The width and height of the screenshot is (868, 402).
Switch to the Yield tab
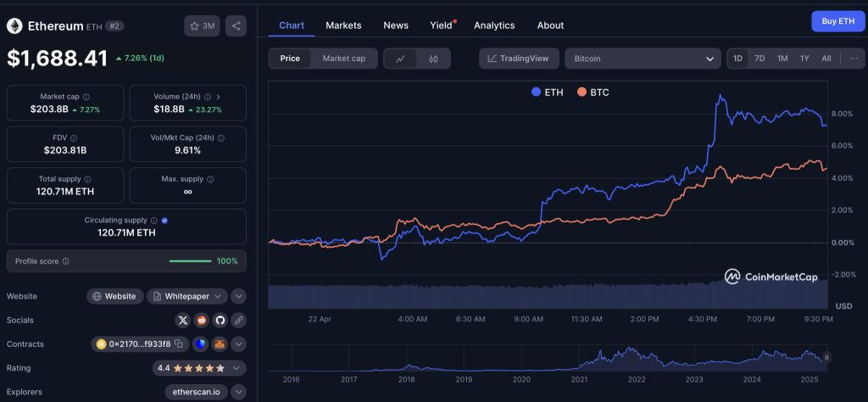[441, 25]
